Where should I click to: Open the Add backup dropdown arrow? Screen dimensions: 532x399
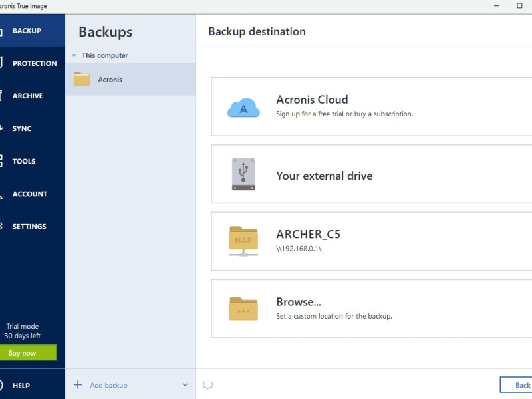click(x=185, y=385)
